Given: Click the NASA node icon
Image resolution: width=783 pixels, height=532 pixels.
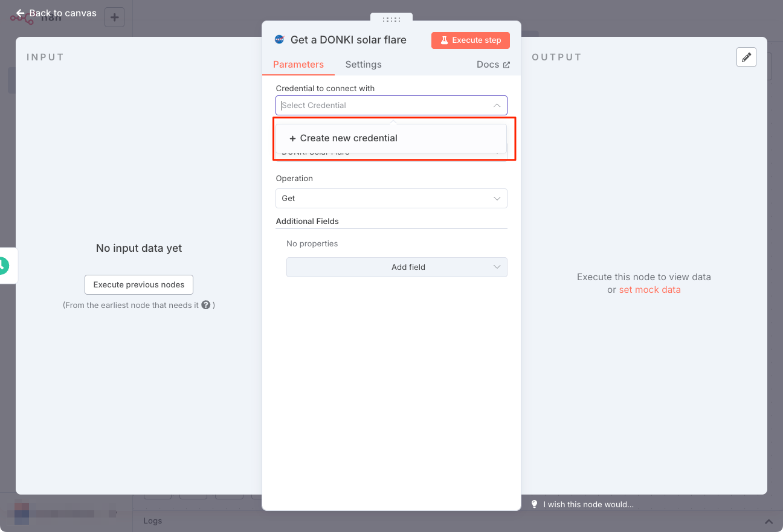Looking at the screenshot, I should (279, 40).
